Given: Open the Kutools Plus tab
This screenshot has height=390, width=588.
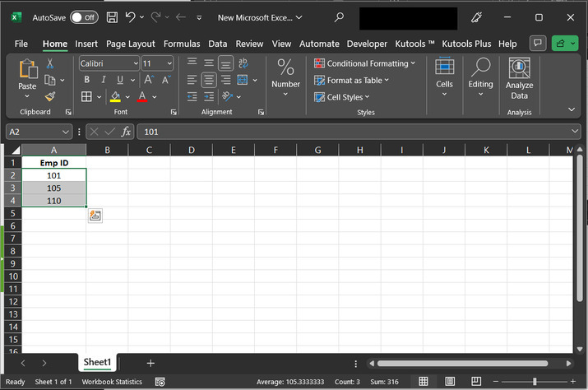Looking at the screenshot, I should coord(466,44).
